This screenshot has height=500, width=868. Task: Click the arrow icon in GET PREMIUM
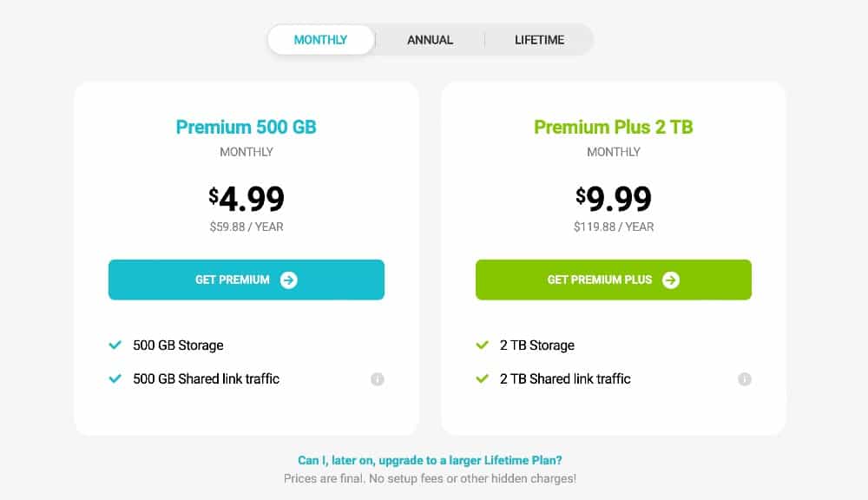pos(289,280)
